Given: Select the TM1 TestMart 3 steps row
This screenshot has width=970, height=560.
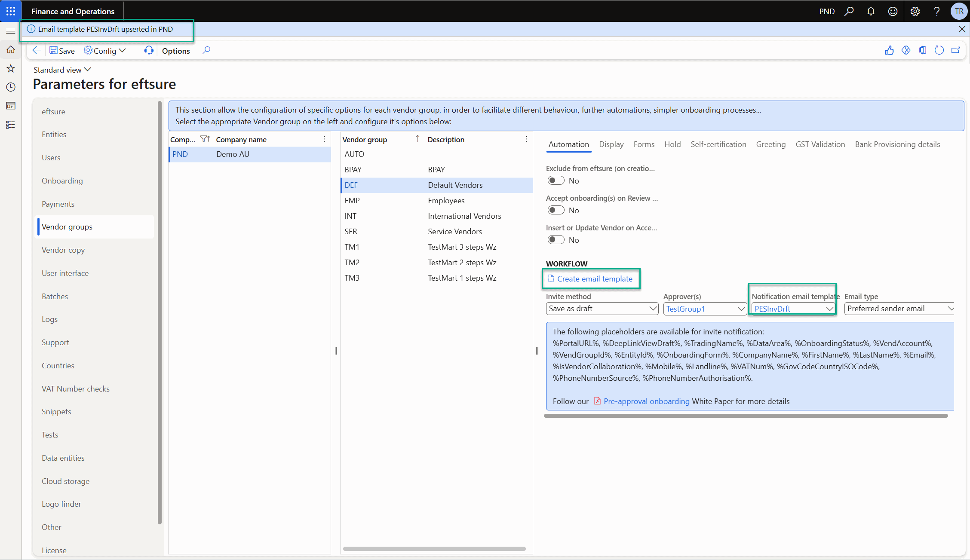Looking at the screenshot, I should (437, 247).
